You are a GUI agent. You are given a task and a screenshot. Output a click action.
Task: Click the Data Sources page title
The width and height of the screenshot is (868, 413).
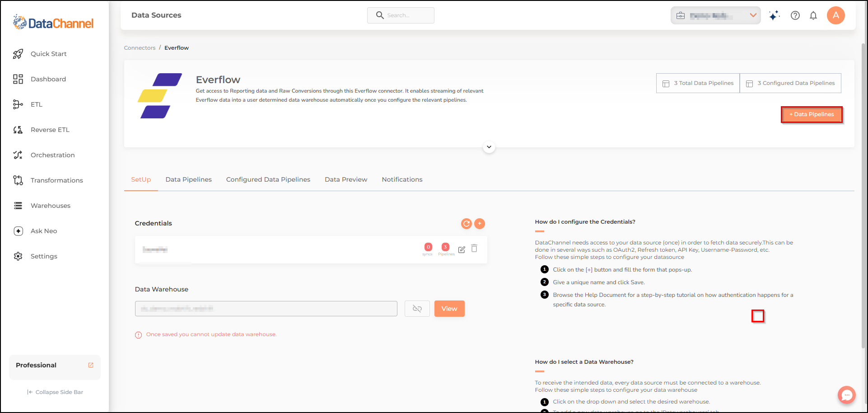[x=156, y=15]
